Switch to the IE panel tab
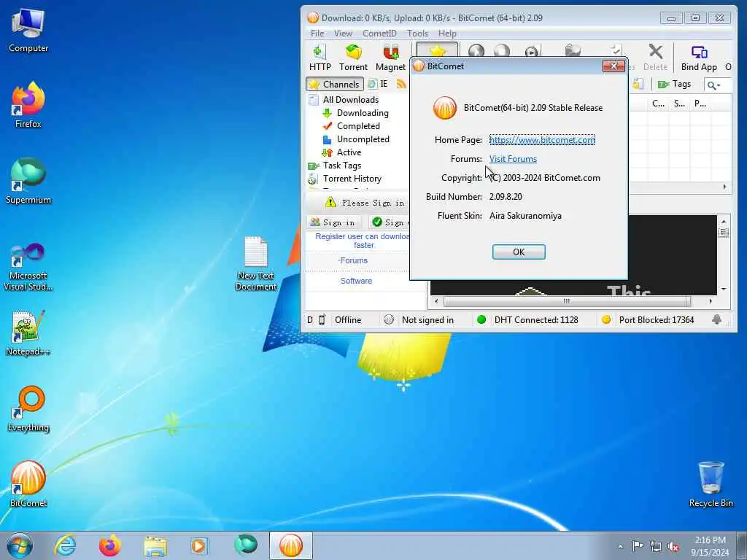Viewport: 747px width, 560px height. 379,85
